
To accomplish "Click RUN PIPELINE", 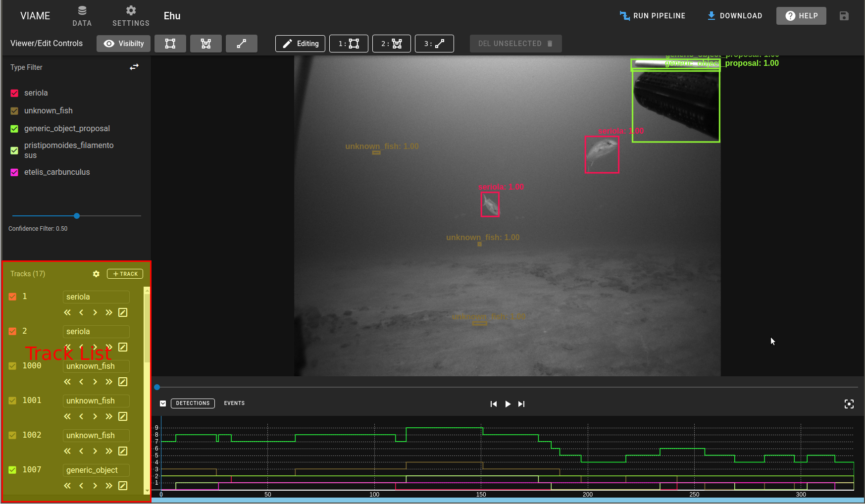I will pos(653,16).
